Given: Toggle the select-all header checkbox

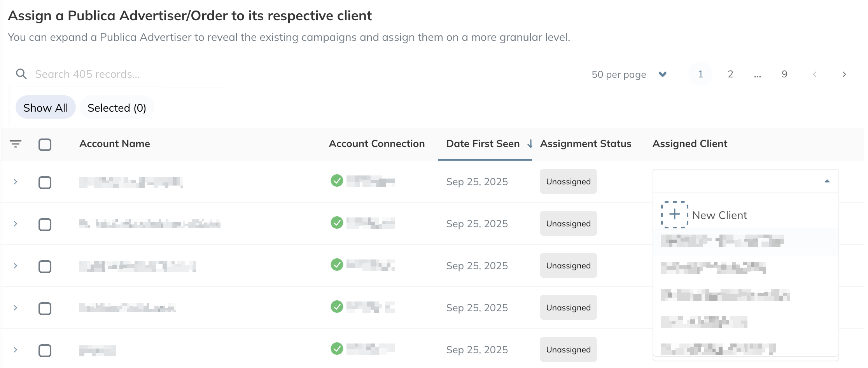Looking at the screenshot, I should (45, 144).
